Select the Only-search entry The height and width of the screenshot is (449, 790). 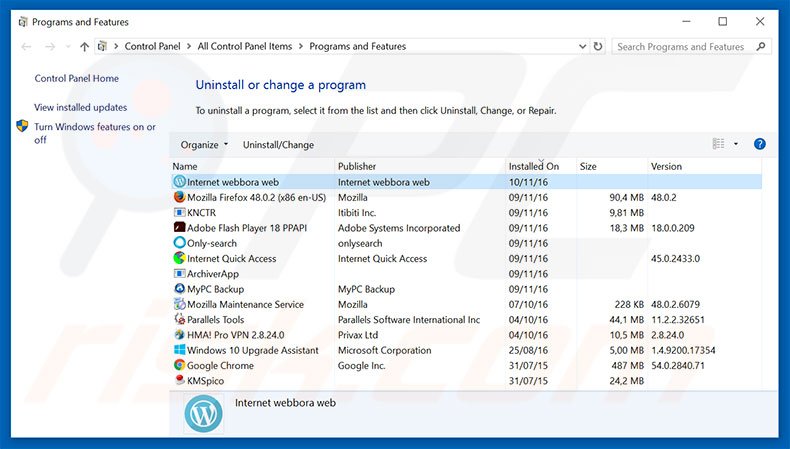[x=212, y=243]
